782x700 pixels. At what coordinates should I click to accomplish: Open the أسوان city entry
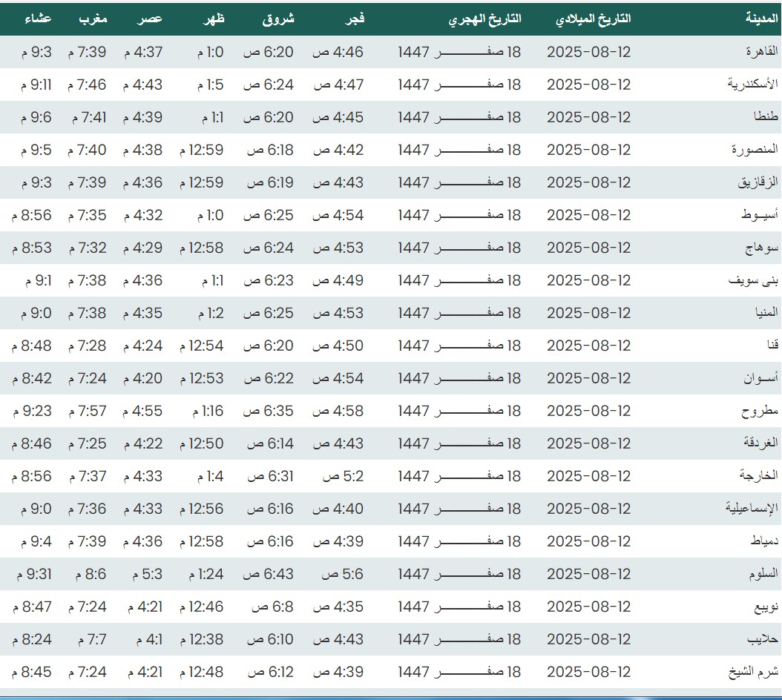761,378
